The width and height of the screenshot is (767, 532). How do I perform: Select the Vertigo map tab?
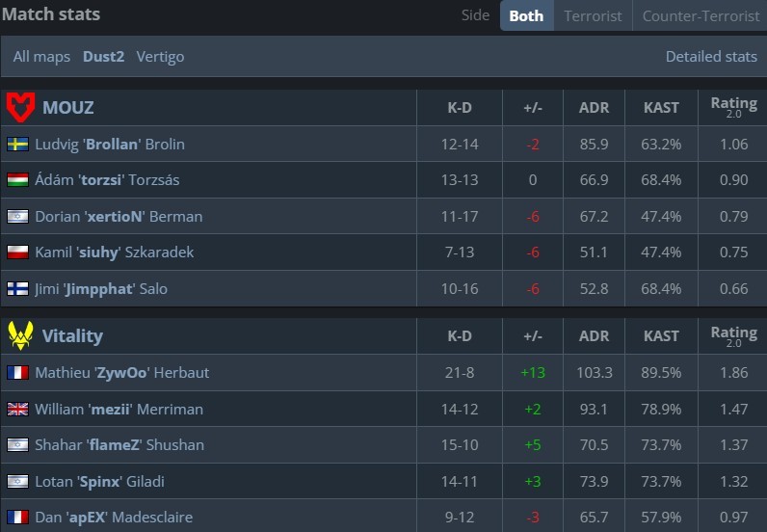[x=160, y=57]
